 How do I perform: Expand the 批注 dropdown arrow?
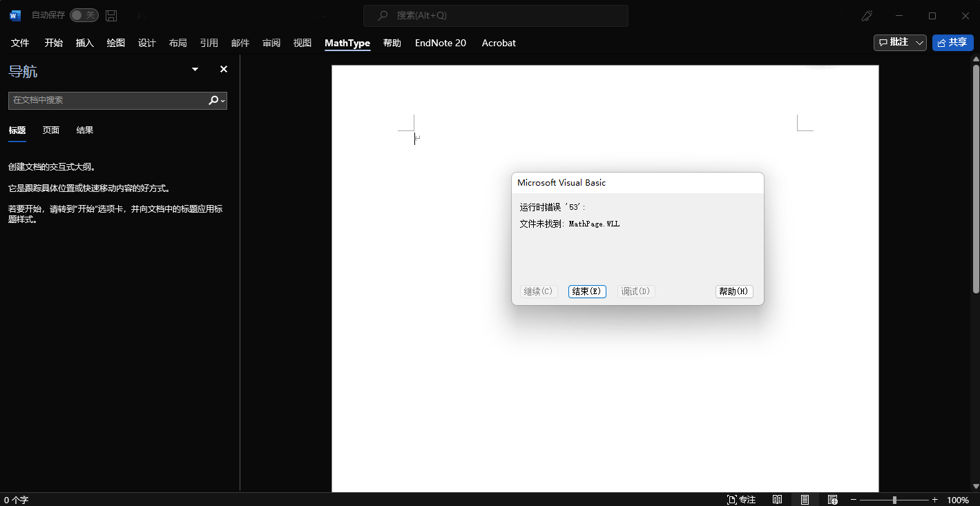tap(920, 43)
